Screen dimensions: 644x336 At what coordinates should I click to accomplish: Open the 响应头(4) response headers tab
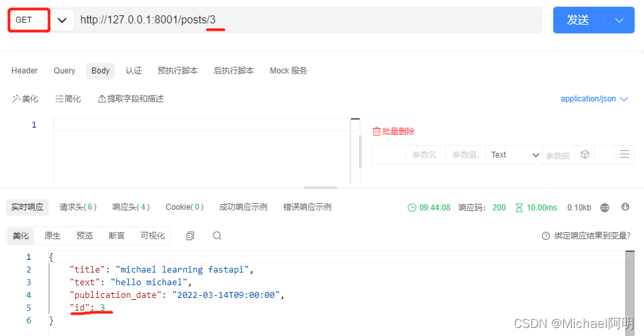coord(131,207)
